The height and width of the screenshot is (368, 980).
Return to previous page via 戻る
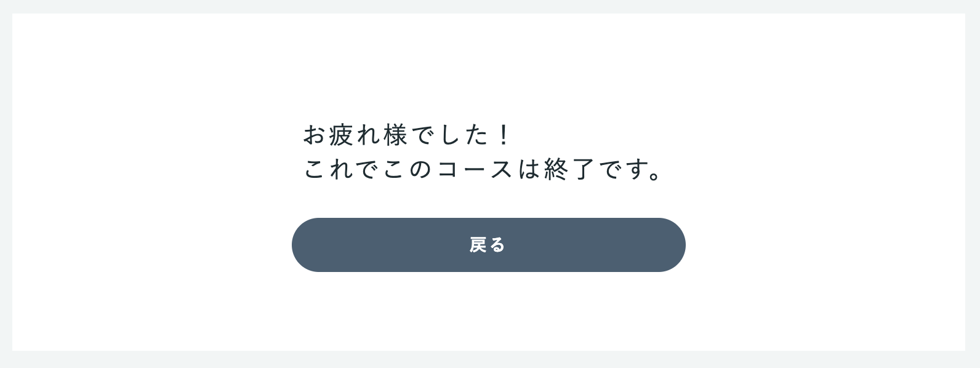tap(488, 245)
